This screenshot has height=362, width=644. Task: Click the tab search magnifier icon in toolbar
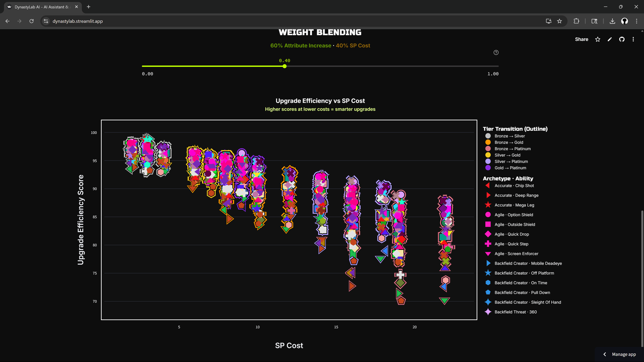595,21
